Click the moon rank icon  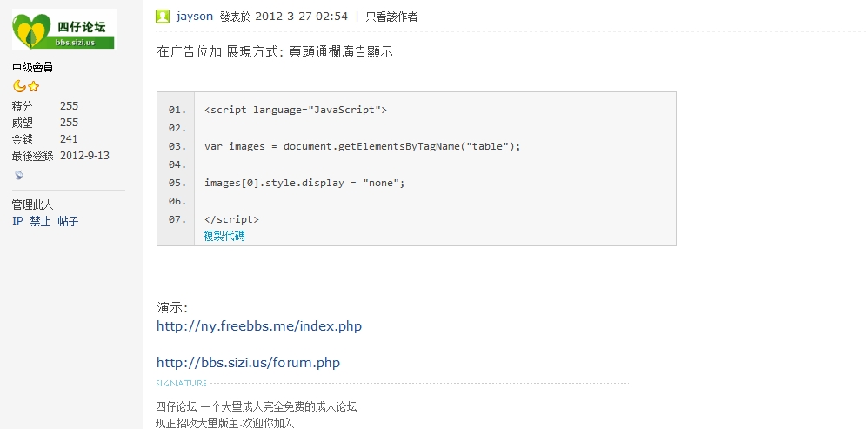coord(19,86)
